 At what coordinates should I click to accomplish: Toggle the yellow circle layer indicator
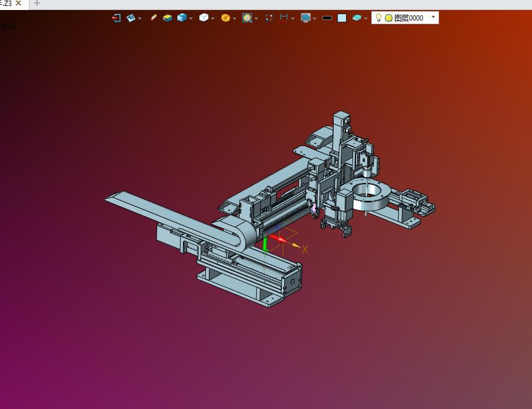[389, 18]
